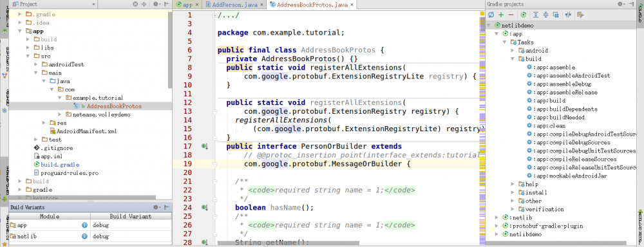Expand the .gradle folder
The image size is (644, 247).
point(20,14)
